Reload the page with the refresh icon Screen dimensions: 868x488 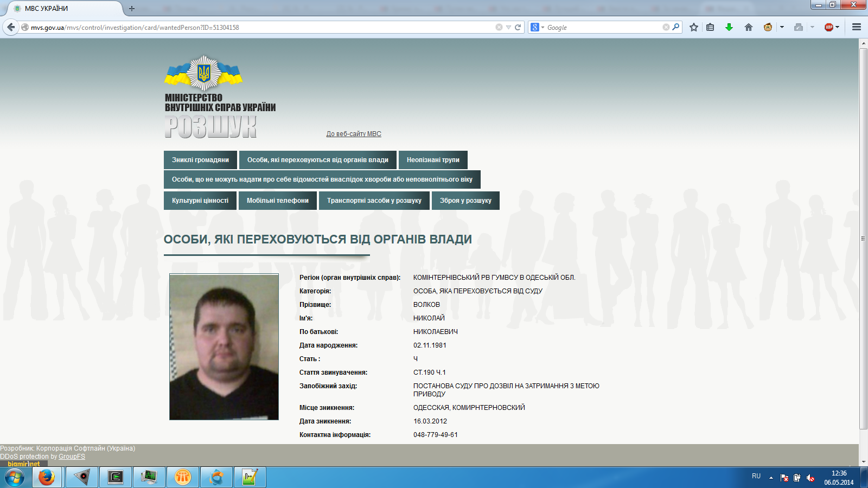click(518, 27)
